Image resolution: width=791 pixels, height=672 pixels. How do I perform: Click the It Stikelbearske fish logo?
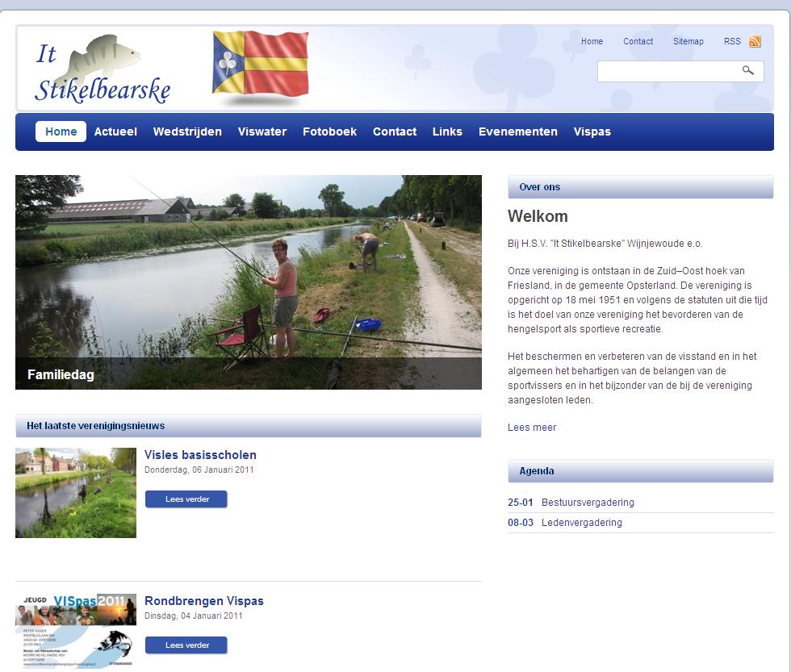(x=103, y=70)
